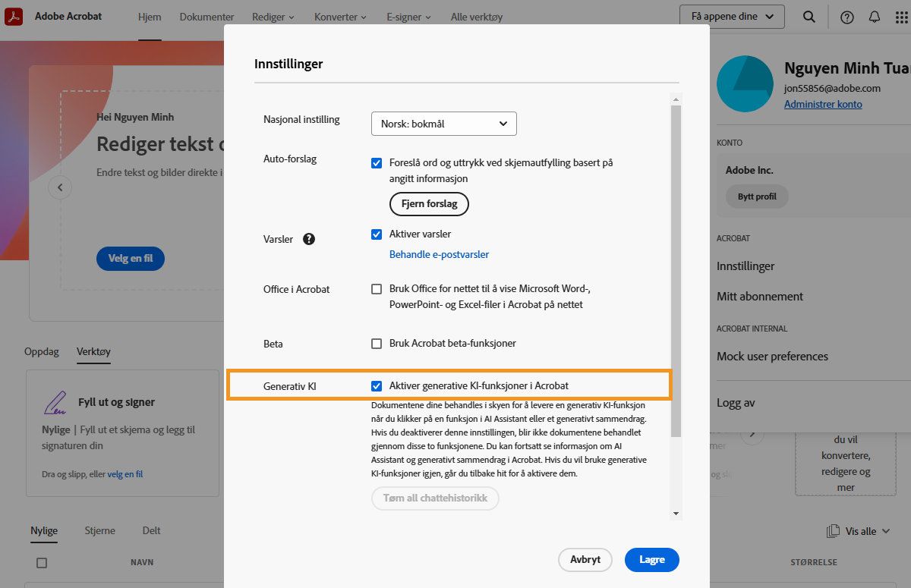Viewport: 911px width, 588px height.
Task: Click the scrollbar up arrow in dialog
Action: (676, 99)
